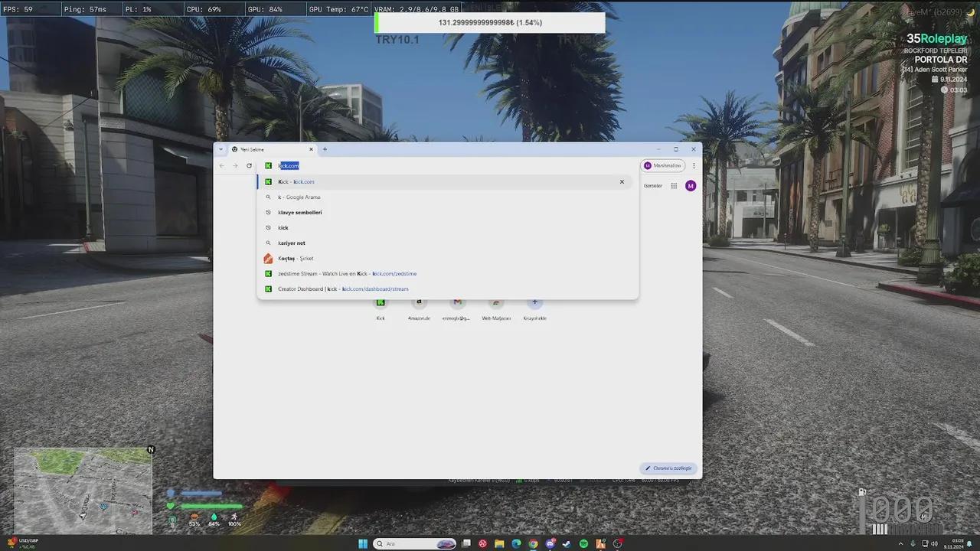Open Task View in the taskbar
980x551 pixels.
467,544
